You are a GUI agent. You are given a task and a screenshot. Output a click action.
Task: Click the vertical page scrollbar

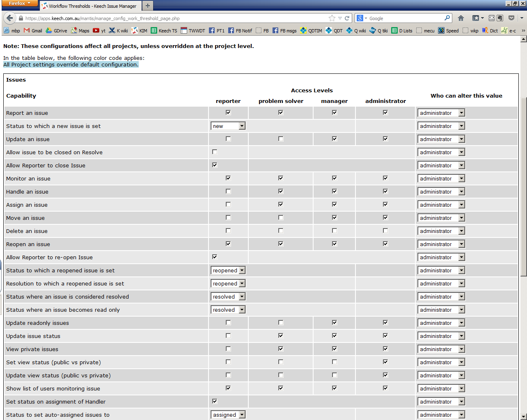point(523,185)
